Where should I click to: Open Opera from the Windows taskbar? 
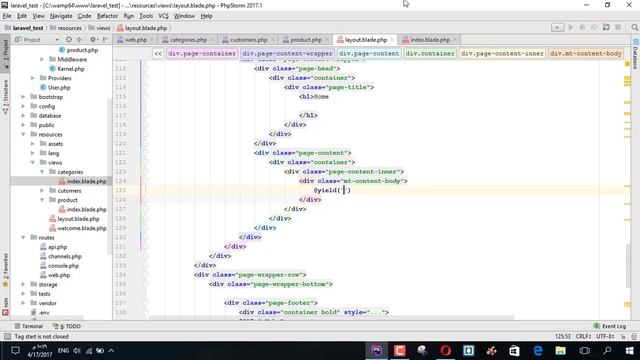pyautogui.click(x=445, y=351)
